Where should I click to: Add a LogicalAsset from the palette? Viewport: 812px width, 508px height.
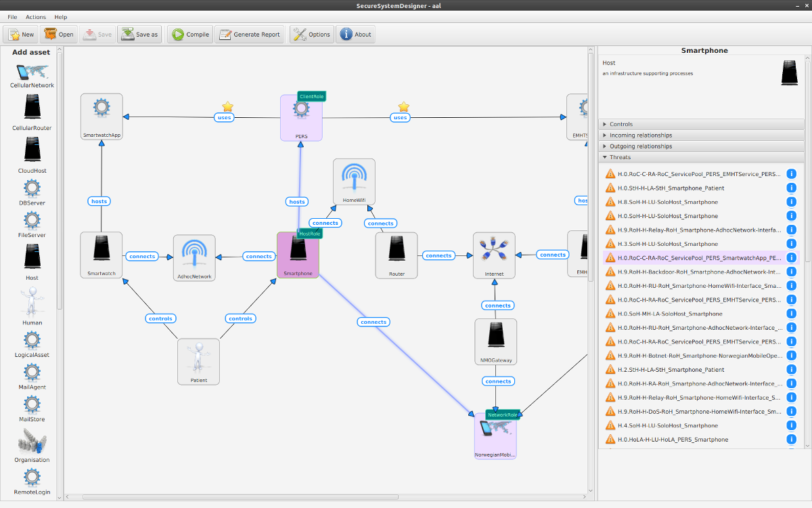pos(32,345)
